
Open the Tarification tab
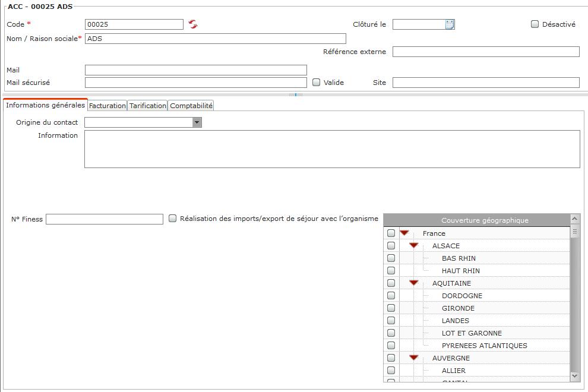click(148, 106)
